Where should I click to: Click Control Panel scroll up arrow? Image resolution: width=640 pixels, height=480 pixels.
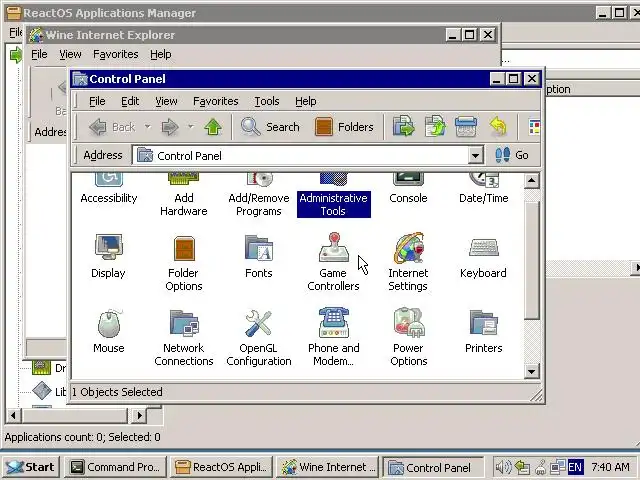[x=531, y=180]
